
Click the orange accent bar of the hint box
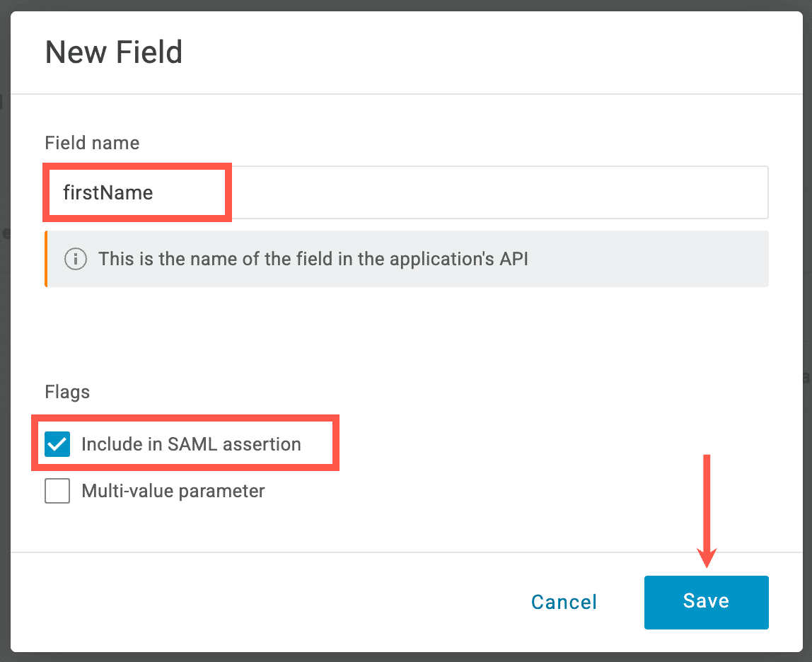(46, 259)
